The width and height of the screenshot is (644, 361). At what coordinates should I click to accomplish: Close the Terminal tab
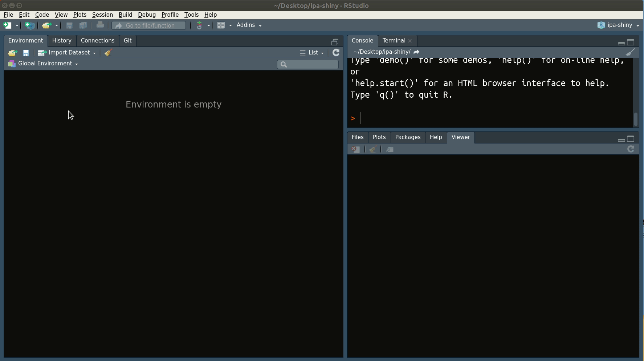click(410, 41)
